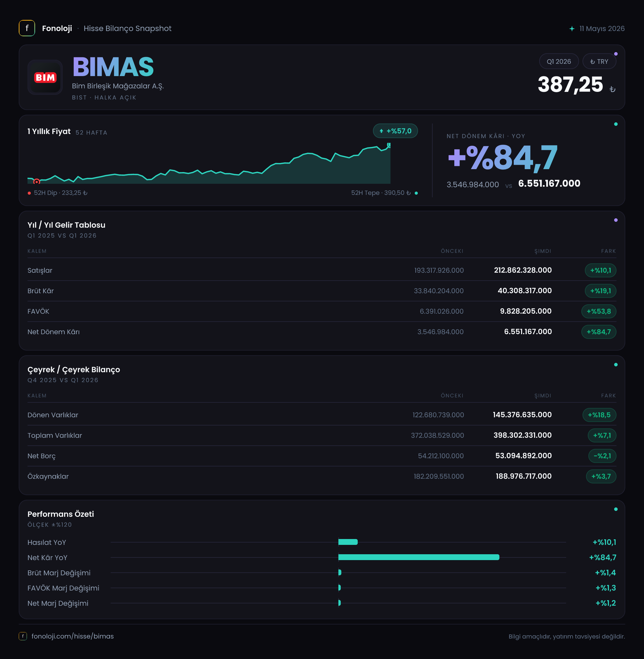Click the −%2,1 badge in Net Borç row
The width and height of the screenshot is (644, 659).
602,456
